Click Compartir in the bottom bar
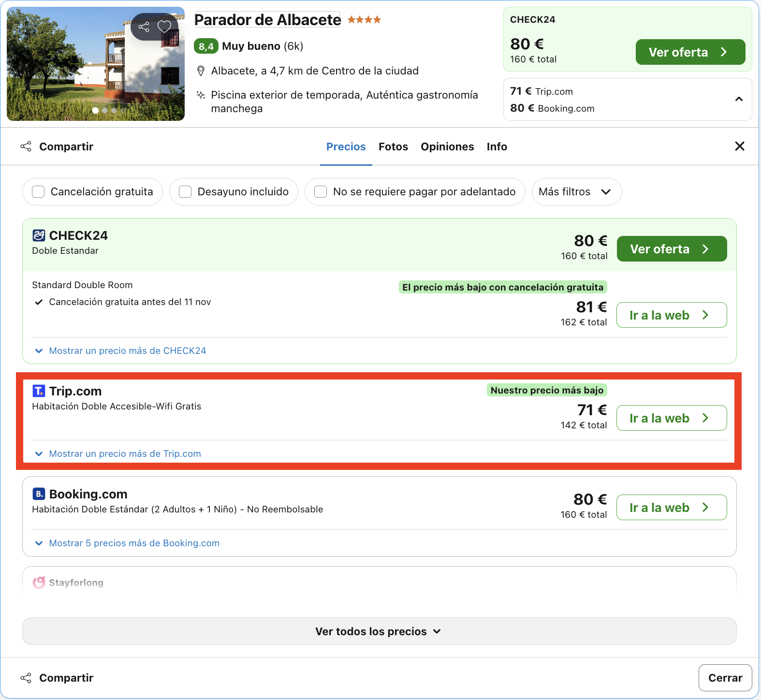 pos(57,678)
